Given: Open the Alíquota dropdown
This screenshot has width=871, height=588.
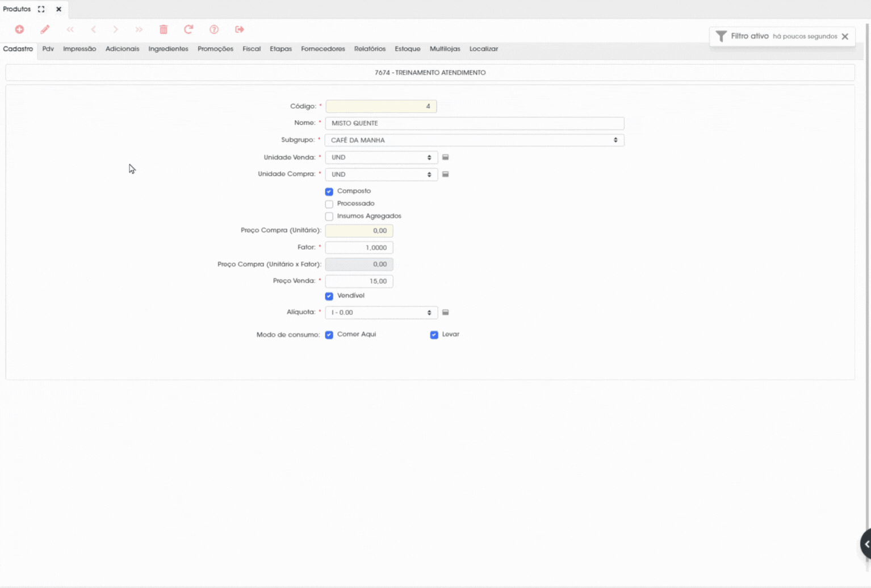Looking at the screenshot, I should [381, 313].
